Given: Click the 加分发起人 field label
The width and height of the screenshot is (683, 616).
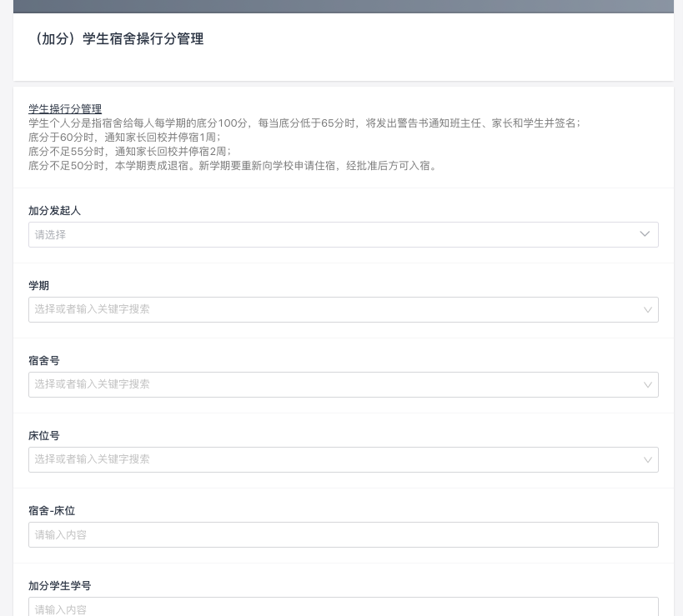Looking at the screenshot, I should point(54,211).
